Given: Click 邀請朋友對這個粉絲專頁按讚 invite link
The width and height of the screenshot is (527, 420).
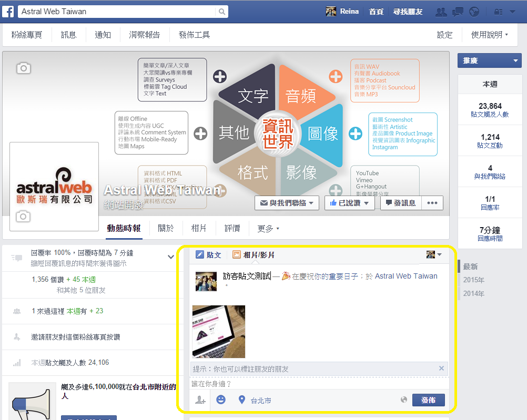Looking at the screenshot, I should [76, 337].
